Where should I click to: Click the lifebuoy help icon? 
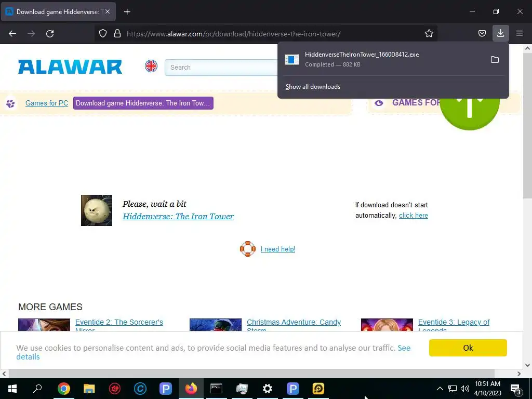(248, 249)
